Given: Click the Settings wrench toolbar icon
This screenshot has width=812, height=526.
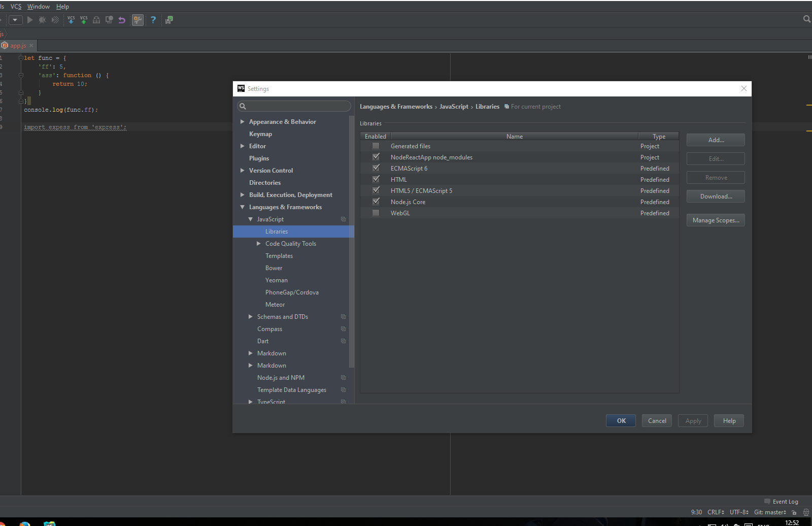Looking at the screenshot, I should (138, 20).
